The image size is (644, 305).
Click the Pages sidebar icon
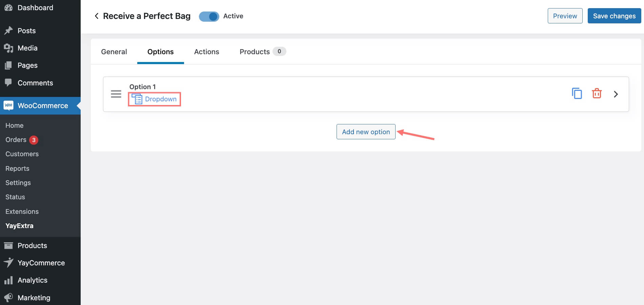(x=8, y=65)
